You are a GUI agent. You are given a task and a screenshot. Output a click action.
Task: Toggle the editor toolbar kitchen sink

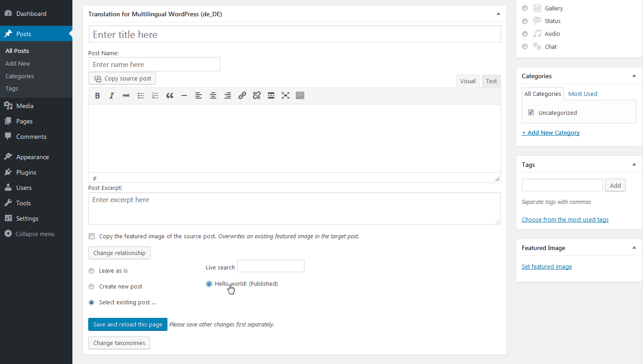tap(300, 95)
